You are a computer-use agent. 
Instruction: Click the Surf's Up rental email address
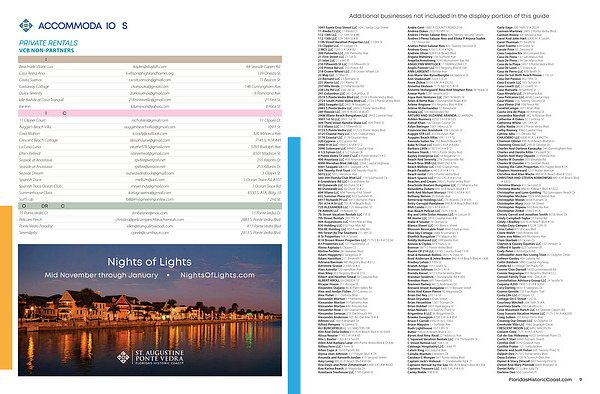pyautogui.click(x=150, y=199)
